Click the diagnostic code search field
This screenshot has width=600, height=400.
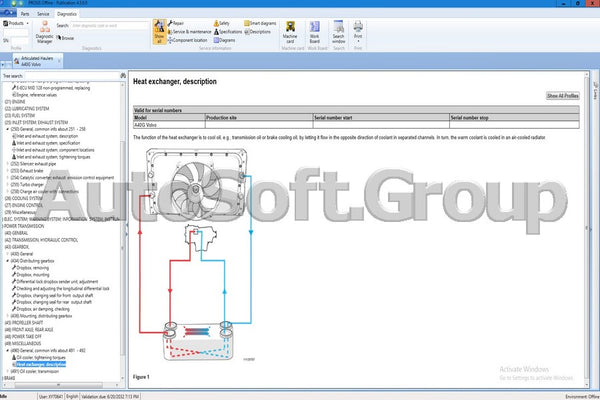pos(109,26)
